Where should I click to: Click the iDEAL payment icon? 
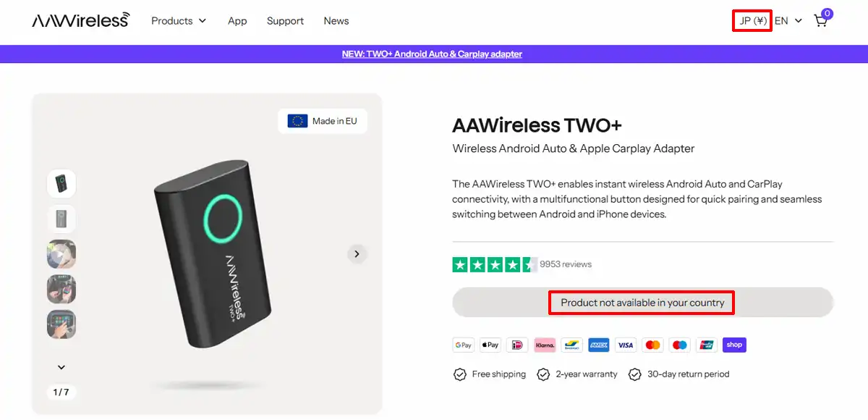point(517,345)
